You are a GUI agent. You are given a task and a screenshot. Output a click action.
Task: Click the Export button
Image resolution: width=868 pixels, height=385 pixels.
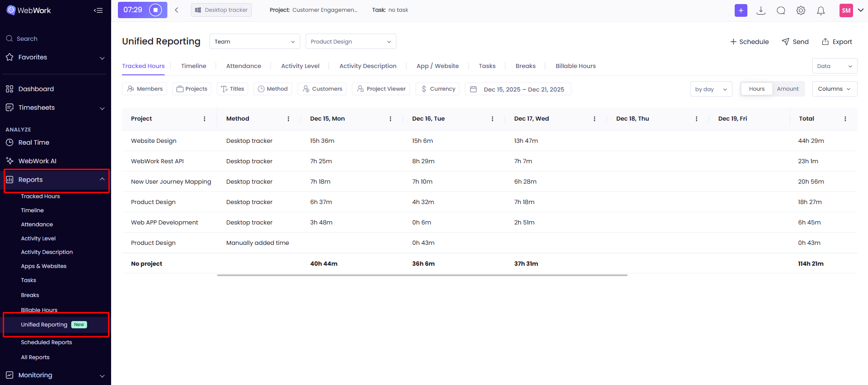tap(837, 42)
